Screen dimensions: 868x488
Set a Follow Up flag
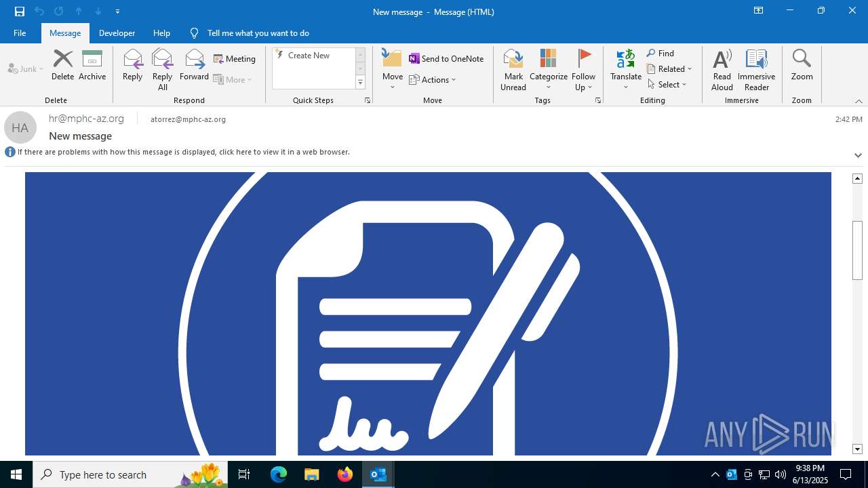[x=583, y=69]
